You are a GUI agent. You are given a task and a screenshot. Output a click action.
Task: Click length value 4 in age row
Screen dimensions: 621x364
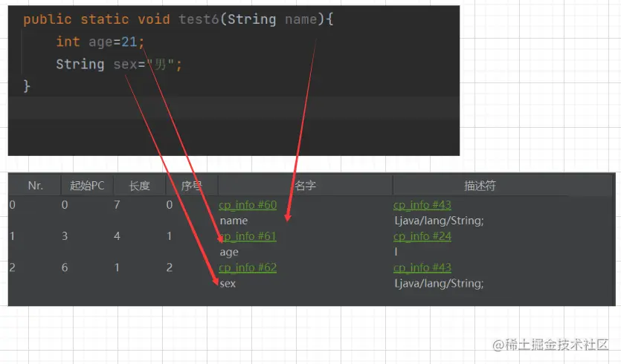click(117, 236)
